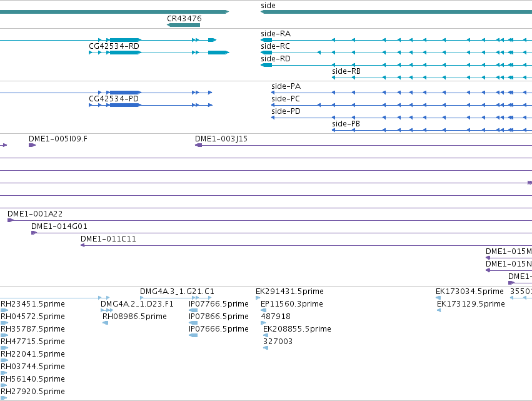This screenshot has width=532, height=401.
Task: Click the thick exon of CG42534-RD
Action: pos(125,53)
